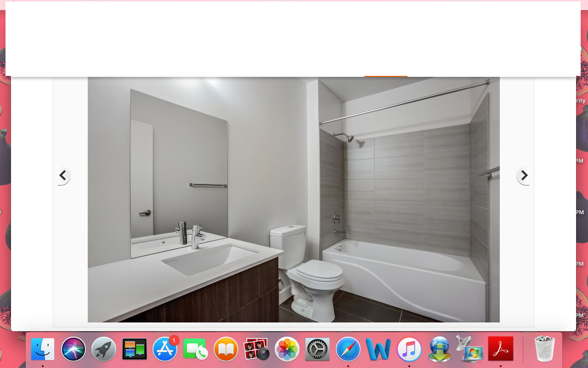The image size is (588, 368).
Task: Open Finder from the dock
Action: pos(43,349)
